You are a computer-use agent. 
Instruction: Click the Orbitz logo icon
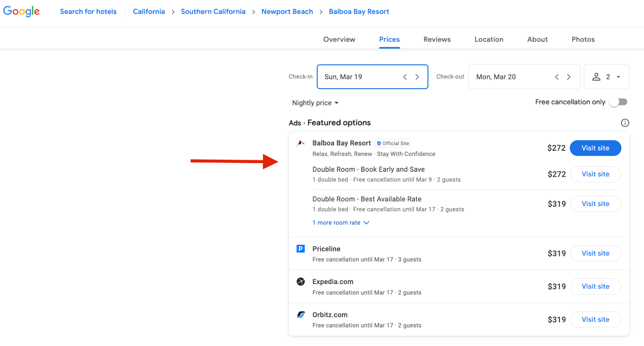tap(301, 315)
